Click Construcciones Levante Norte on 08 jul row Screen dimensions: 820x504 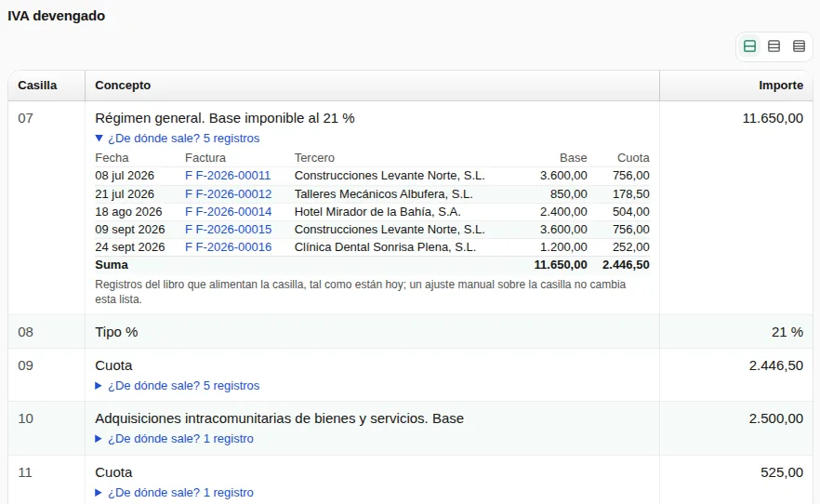click(x=390, y=176)
